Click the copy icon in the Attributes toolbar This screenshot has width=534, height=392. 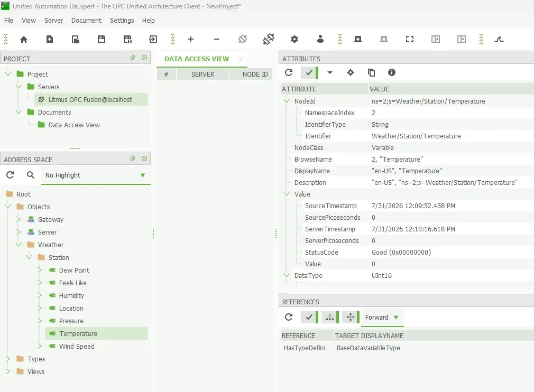[371, 72]
